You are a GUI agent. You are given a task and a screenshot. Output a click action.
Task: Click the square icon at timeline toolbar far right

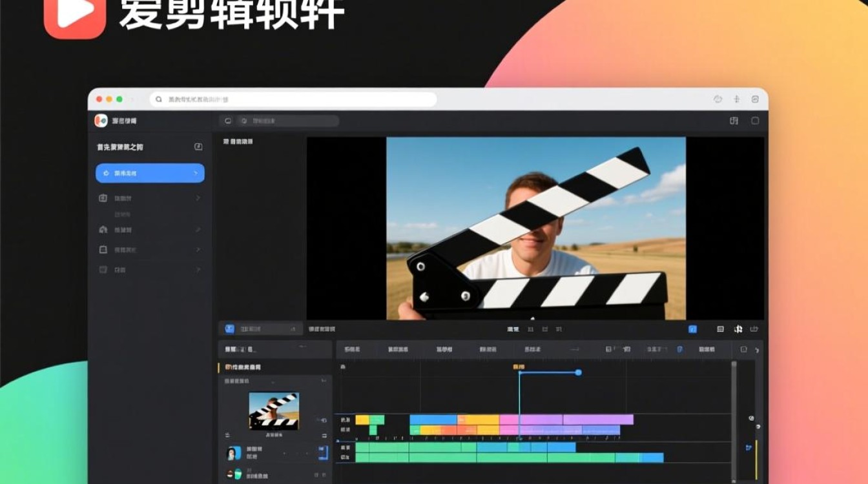(743, 349)
